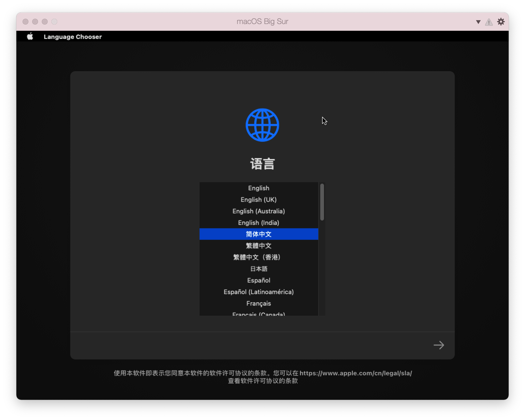The width and height of the screenshot is (525, 420).
Task: Open VM settings via the gear icon
Action: (501, 22)
